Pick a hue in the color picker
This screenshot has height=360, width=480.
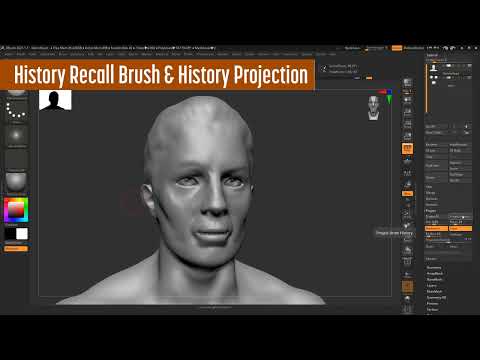16,210
